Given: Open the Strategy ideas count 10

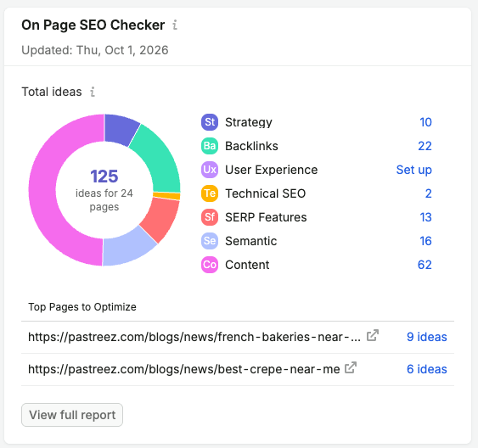Looking at the screenshot, I should [x=425, y=122].
